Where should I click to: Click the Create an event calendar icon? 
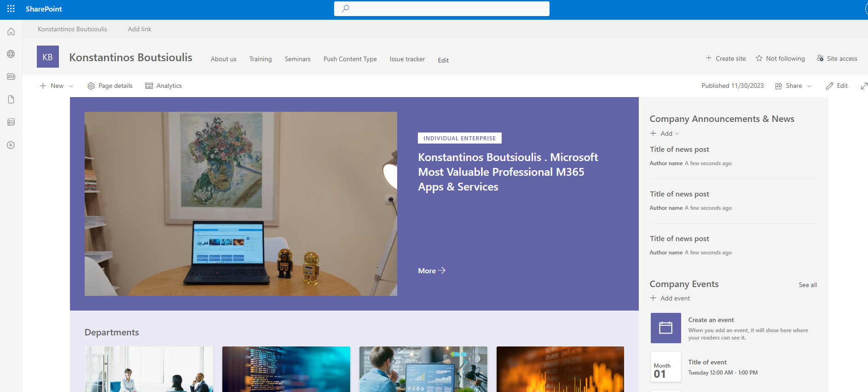(x=666, y=328)
